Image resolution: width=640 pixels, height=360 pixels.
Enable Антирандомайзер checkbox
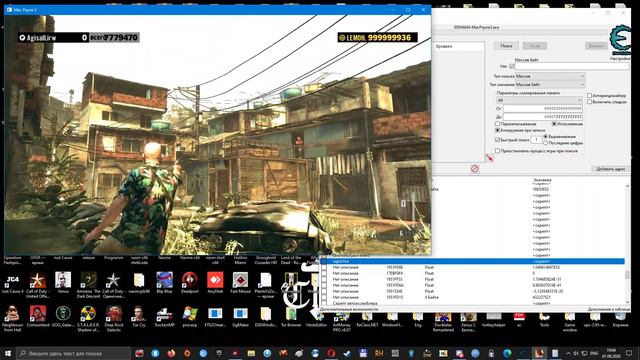(589, 96)
